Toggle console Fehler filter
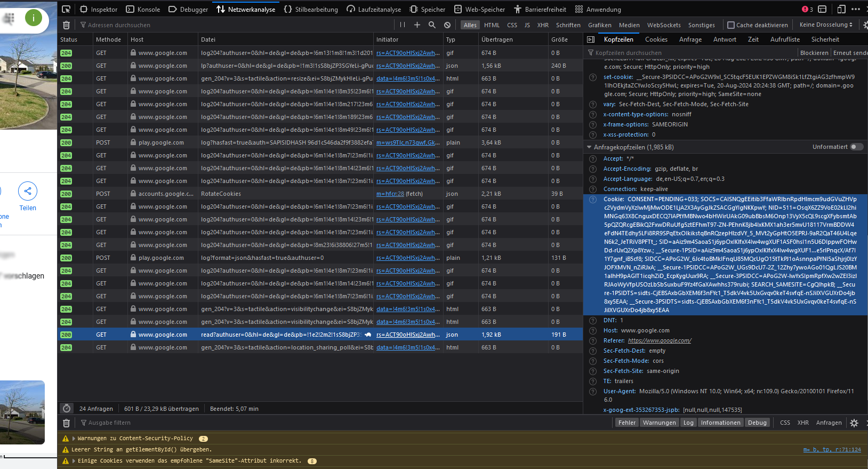This screenshot has height=469, width=868. pyautogui.click(x=627, y=423)
